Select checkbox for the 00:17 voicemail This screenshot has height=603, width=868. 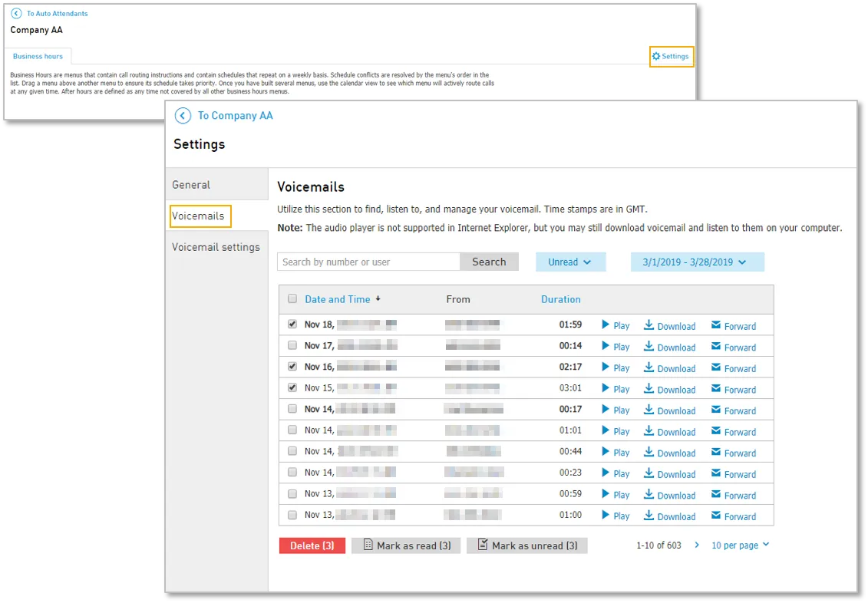[292, 409]
